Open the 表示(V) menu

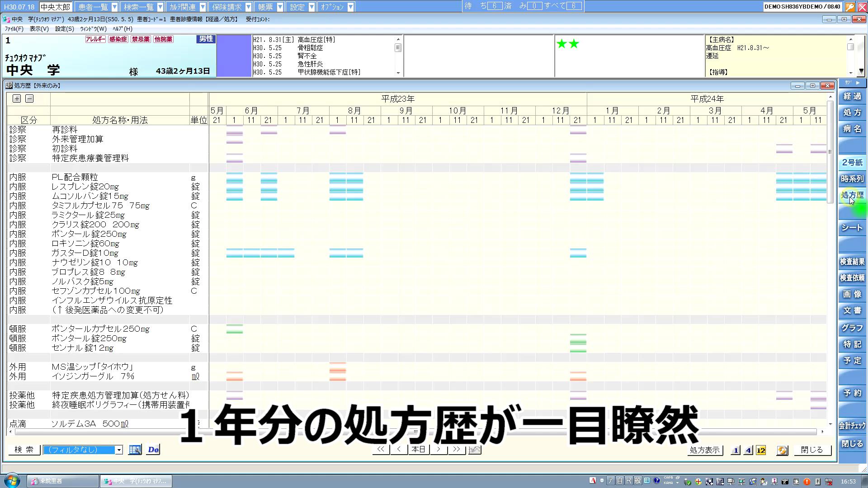pyautogui.click(x=39, y=28)
